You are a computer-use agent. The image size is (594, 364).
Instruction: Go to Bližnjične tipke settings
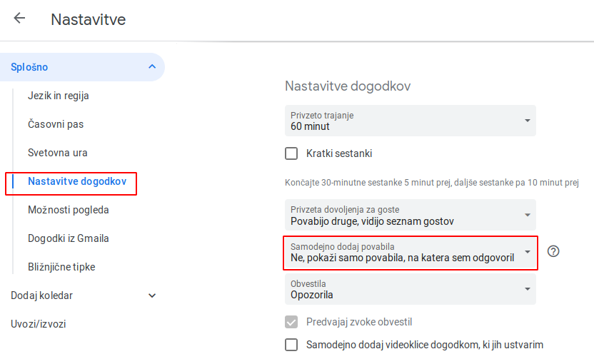pyautogui.click(x=61, y=267)
